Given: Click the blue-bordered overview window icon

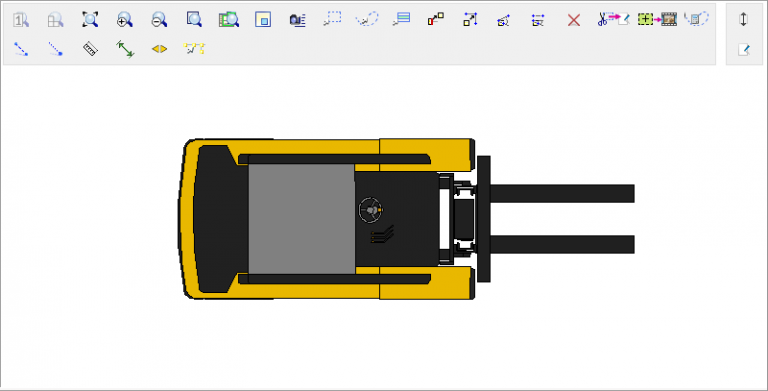Looking at the screenshot, I should pyautogui.click(x=263, y=20).
